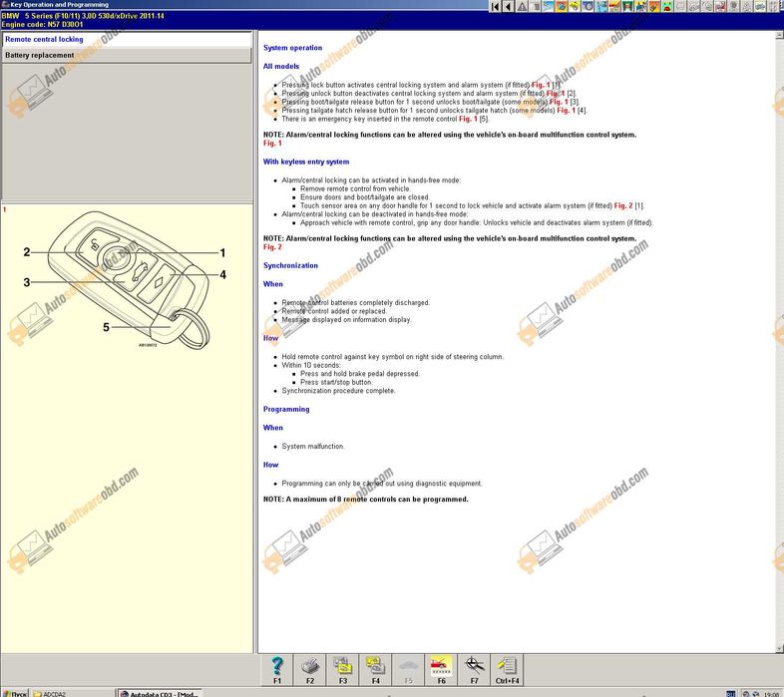Screen dimensions: 784x697
Task: Click the blue wheel circle toolbar icon
Action: pos(588,7)
